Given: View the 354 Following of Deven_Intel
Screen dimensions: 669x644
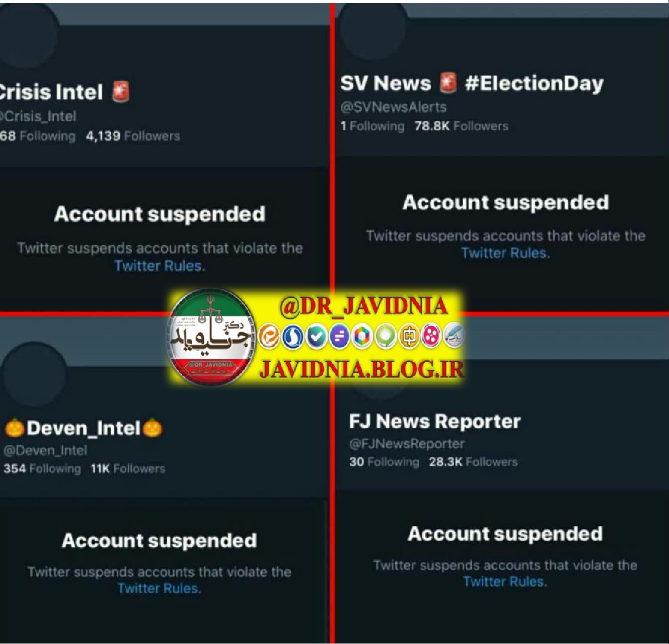Looking at the screenshot, I should (x=42, y=468).
